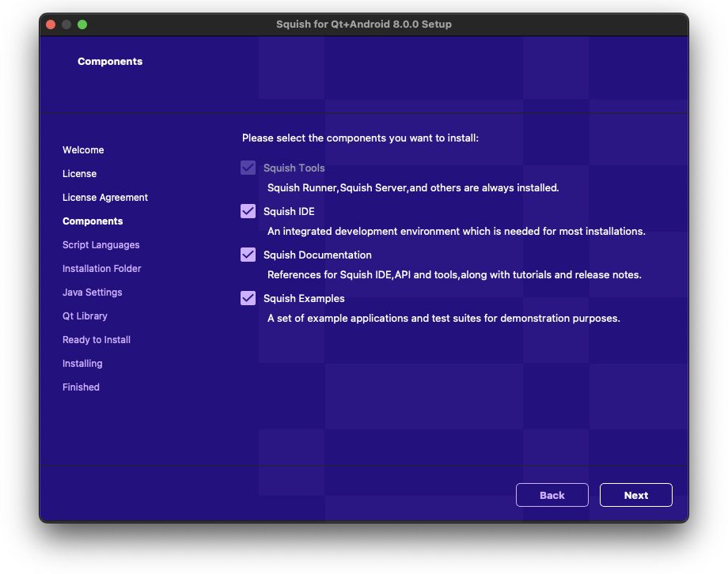Image resolution: width=728 pixels, height=574 pixels.
Task: Select Java Settings in sidebar
Action: tap(92, 293)
